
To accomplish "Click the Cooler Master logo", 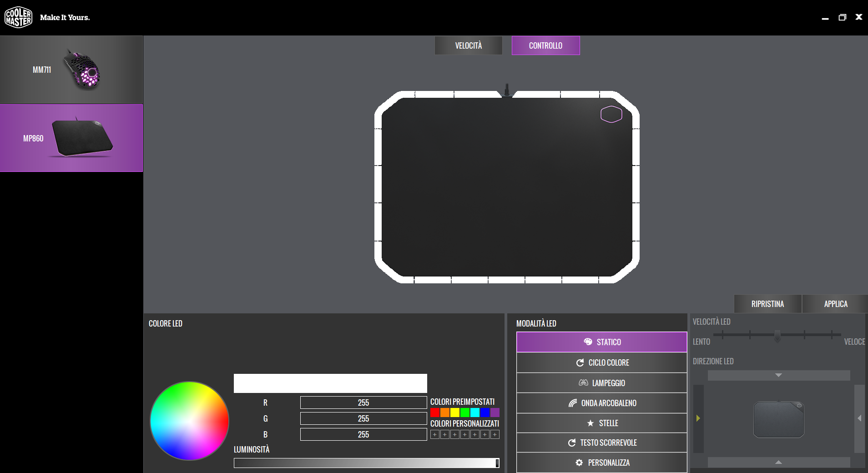I will click(x=18, y=17).
